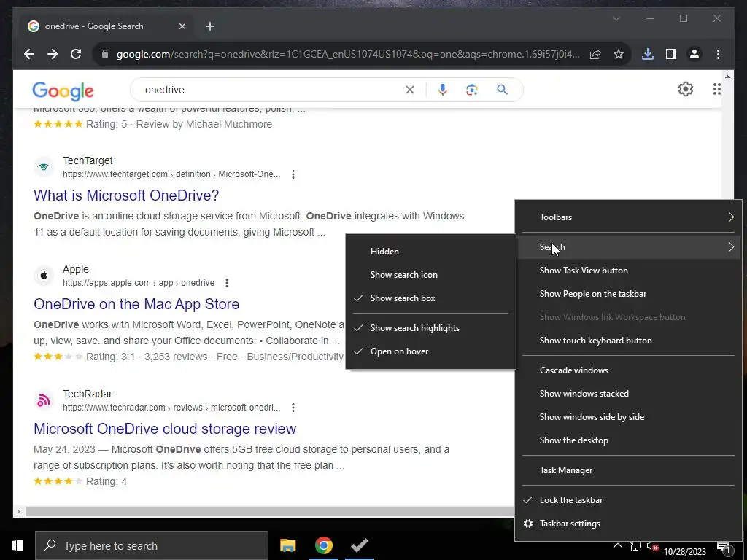Click the TechRadar site name

[88, 394]
